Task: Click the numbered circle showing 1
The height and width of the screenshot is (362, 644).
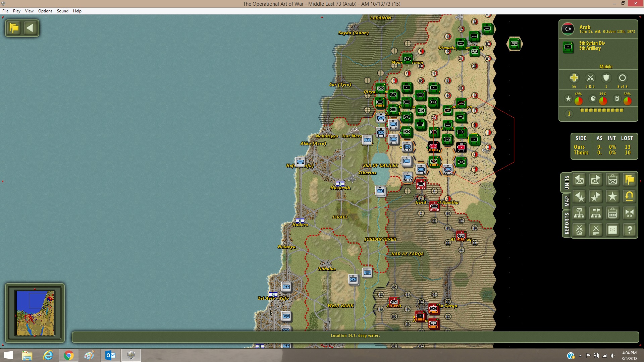Action: point(569,114)
